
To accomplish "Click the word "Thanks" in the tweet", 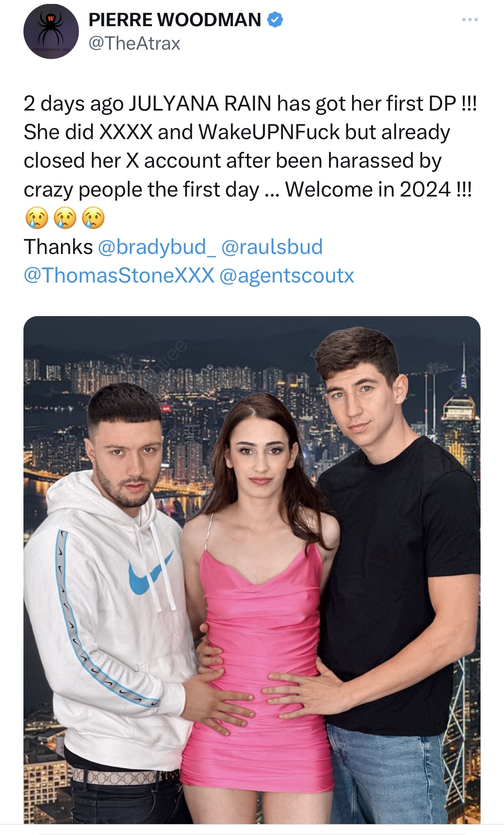I will tap(58, 247).
